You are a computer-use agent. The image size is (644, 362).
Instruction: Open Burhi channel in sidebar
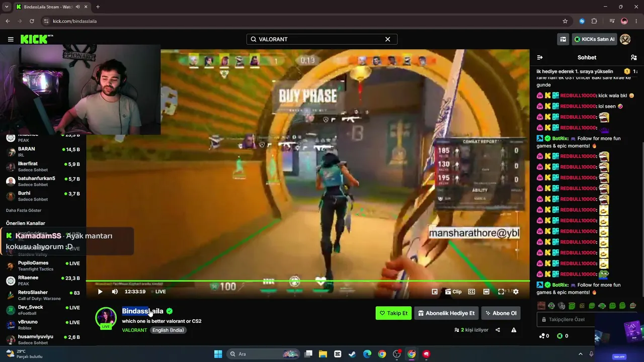pyautogui.click(x=43, y=196)
